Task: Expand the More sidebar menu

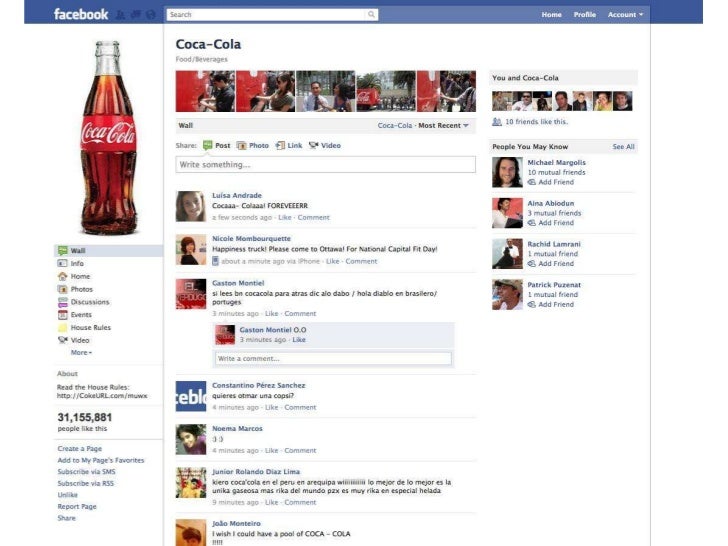Action: click(x=81, y=352)
